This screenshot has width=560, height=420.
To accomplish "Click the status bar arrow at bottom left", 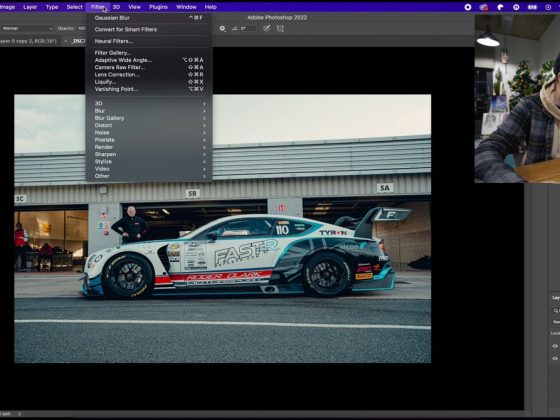I will click(19, 414).
